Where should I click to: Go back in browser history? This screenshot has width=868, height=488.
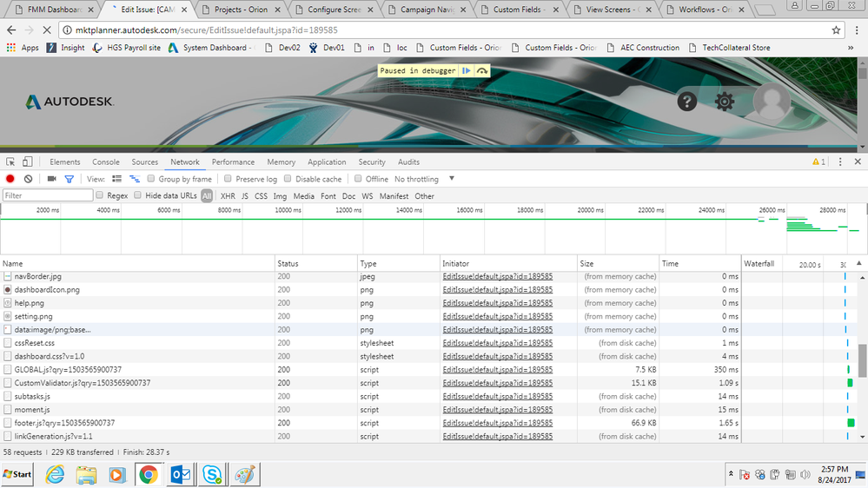(x=11, y=30)
